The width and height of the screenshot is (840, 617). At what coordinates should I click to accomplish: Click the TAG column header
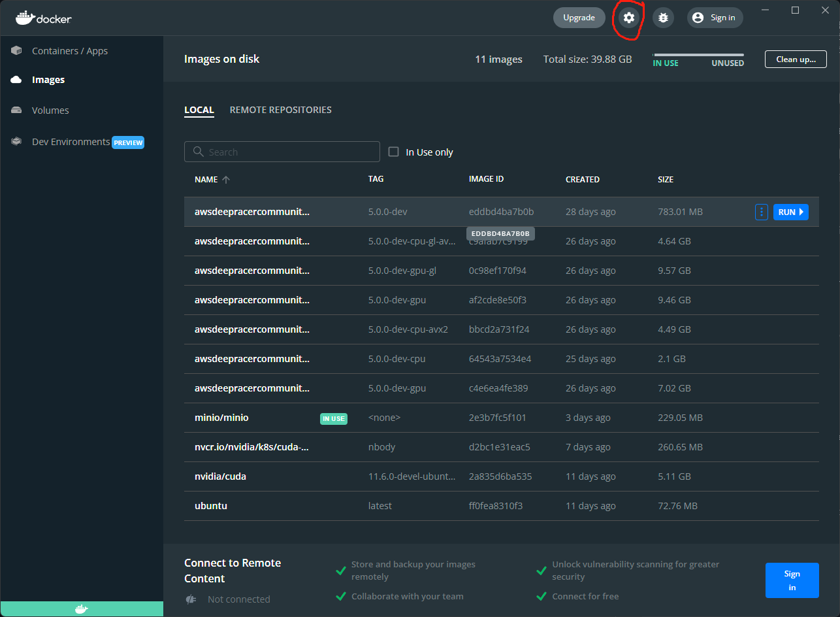coord(376,179)
